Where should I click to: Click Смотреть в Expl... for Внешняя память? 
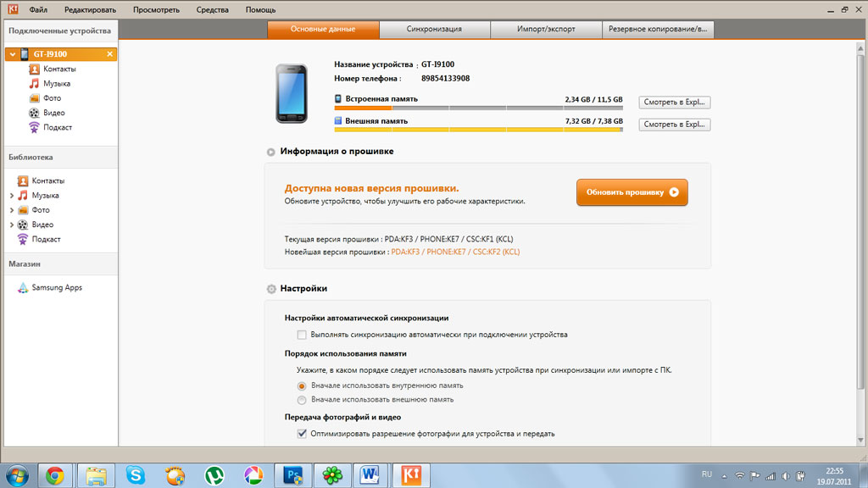point(674,125)
